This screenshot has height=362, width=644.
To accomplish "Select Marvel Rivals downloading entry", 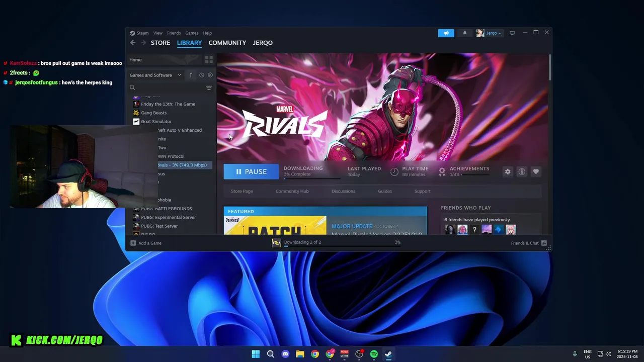I will click(184, 165).
